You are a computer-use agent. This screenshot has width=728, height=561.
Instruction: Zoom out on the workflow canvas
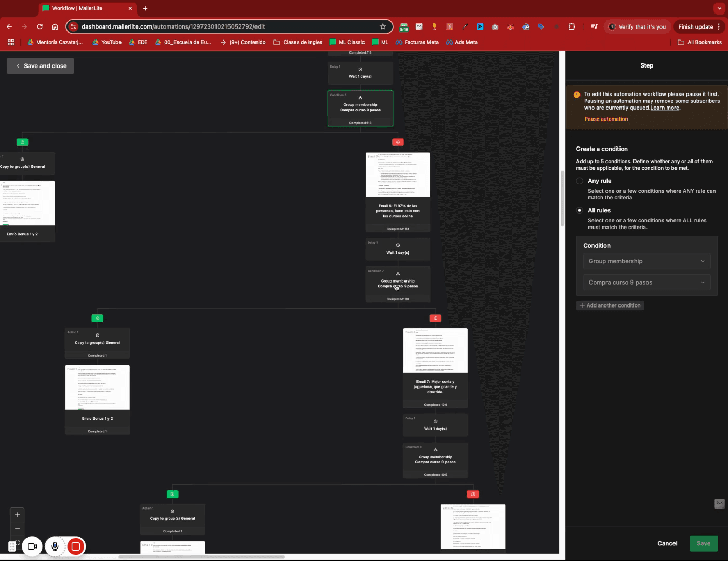tap(17, 528)
